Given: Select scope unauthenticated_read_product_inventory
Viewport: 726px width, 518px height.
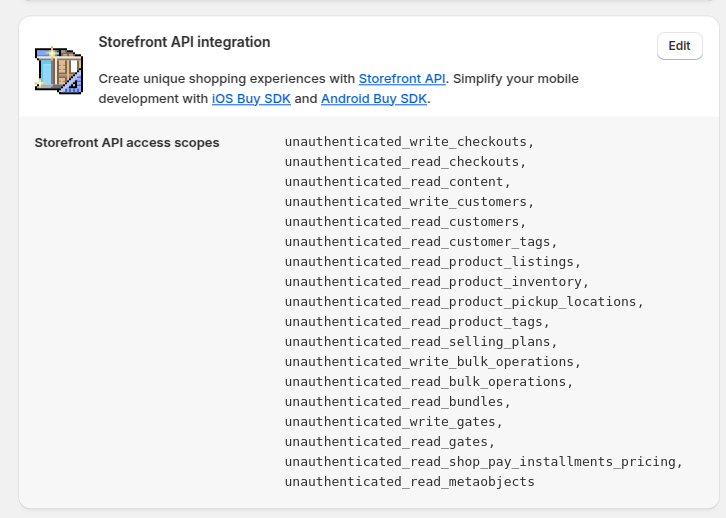Looking at the screenshot, I should pos(433,281).
